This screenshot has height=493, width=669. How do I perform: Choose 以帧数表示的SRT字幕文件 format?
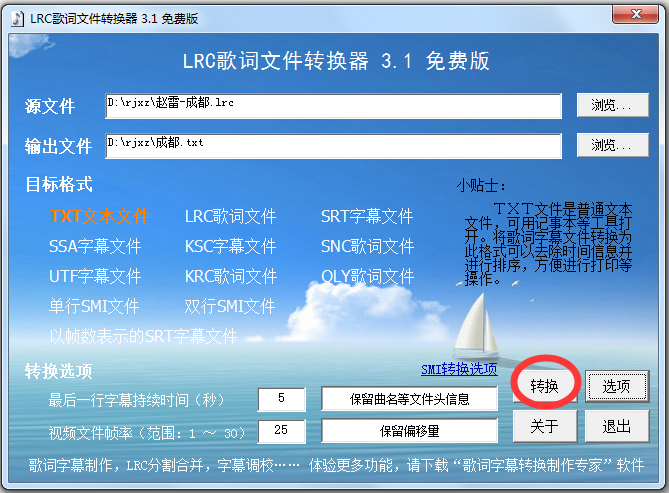[143, 336]
